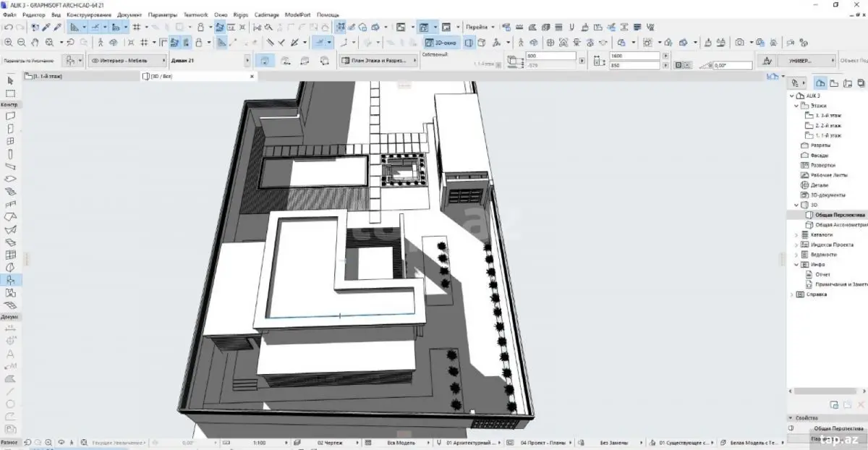Screen dimensions: 868x450
Task: Toggle the grid snap hash icon
Action: (136, 27)
